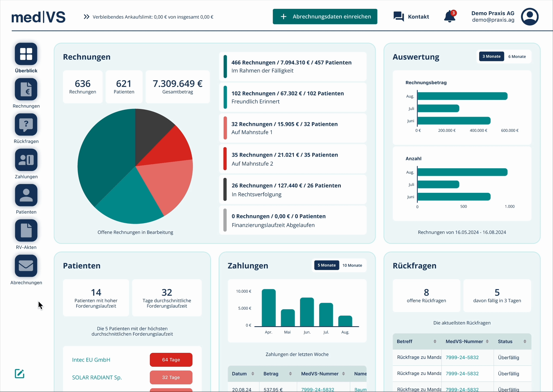Open the RV-Akten document icon
This screenshot has width=553, height=392.
tap(26, 231)
